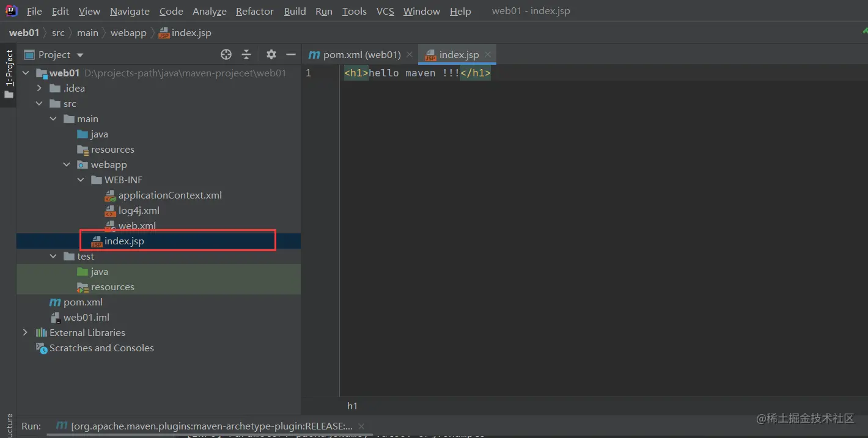Expand the .idea folder

[x=40, y=89]
